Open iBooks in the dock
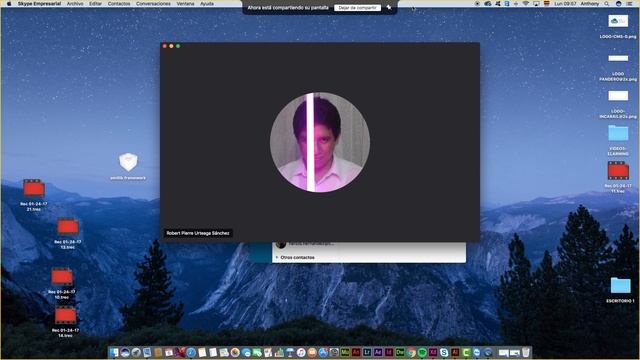The image size is (640, 360). pyautogui.click(x=312, y=352)
